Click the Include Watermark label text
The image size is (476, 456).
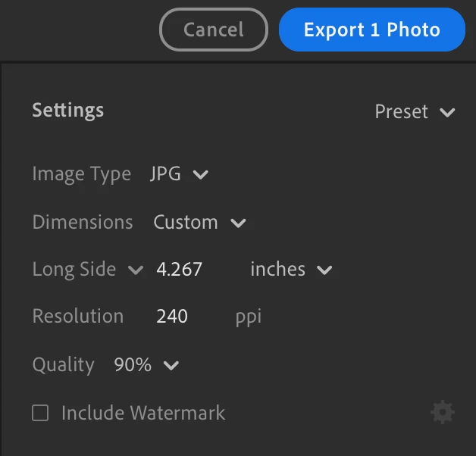pyautogui.click(x=143, y=413)
